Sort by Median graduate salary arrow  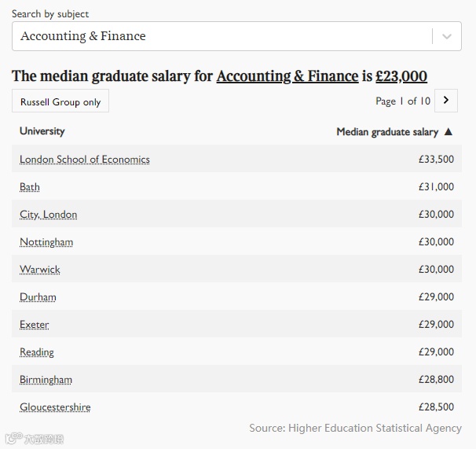pos(449,132)
